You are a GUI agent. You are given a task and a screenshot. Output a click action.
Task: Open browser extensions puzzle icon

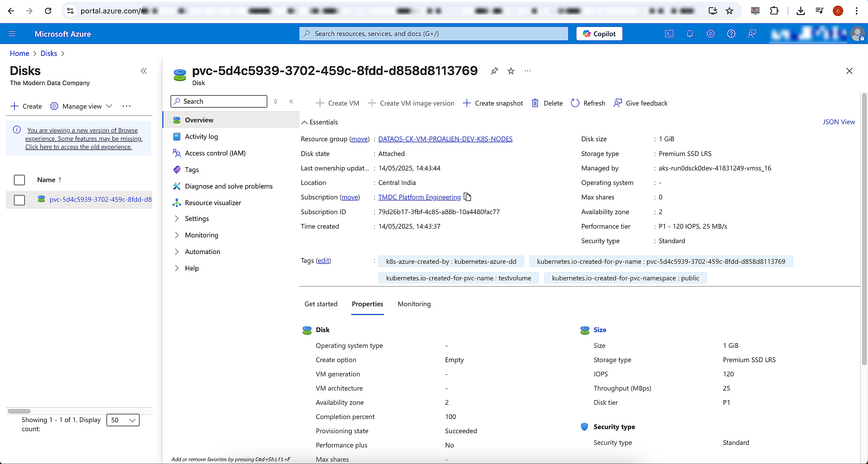(774, 11)
